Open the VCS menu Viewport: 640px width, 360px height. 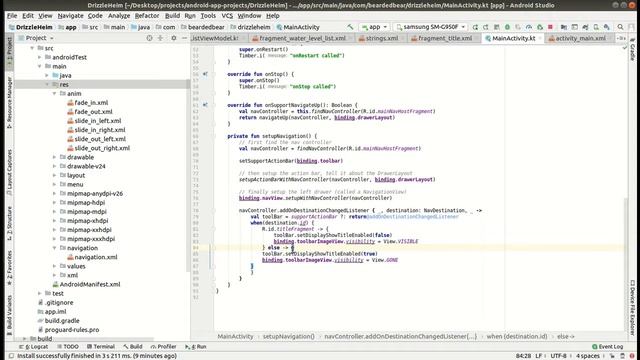227,16
